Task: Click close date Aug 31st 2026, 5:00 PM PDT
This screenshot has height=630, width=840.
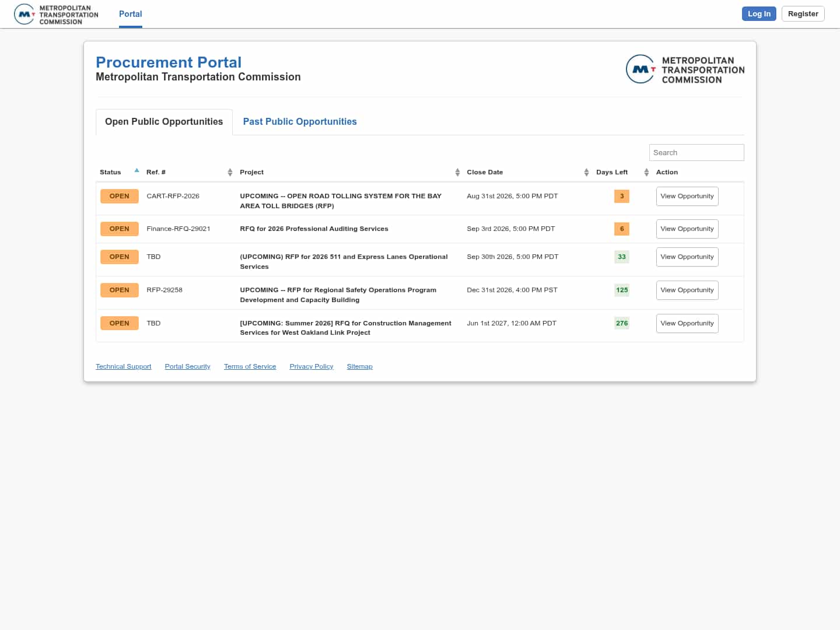Action: click(512, 197)
